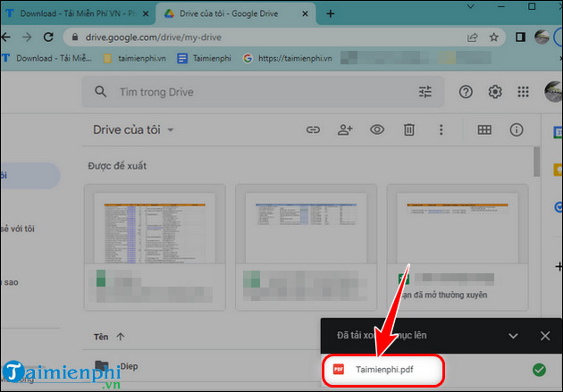
Task: Open the Drive help menu
Action: [x=466, y=92]
